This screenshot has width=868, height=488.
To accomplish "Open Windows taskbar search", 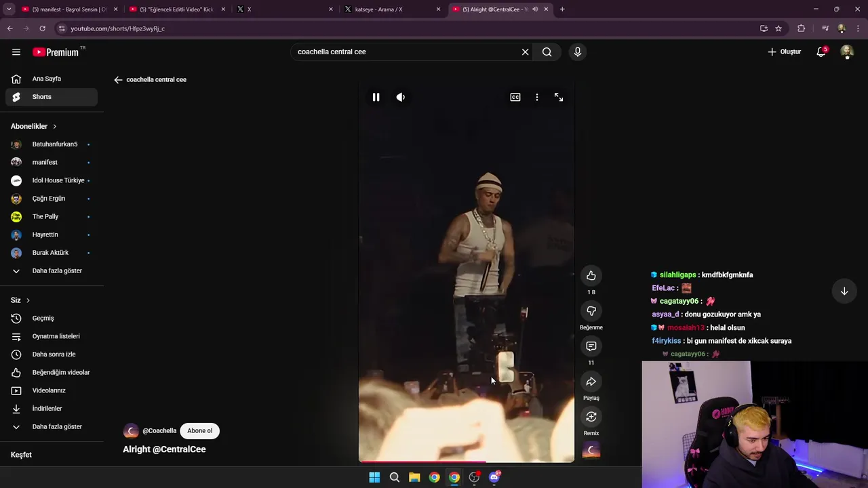I will 394,477.
